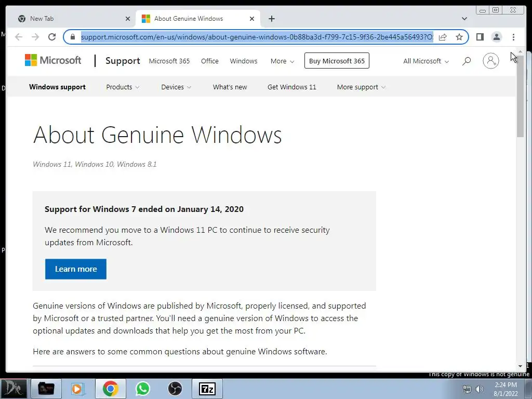
Task: Click the Learn more button
Action: click(76, 269)
